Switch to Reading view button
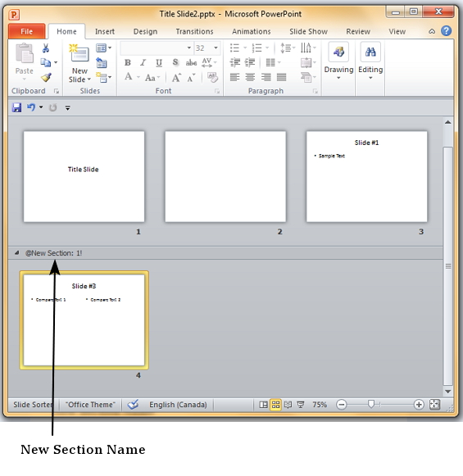 pyautogui.click(x=288, y=405)
